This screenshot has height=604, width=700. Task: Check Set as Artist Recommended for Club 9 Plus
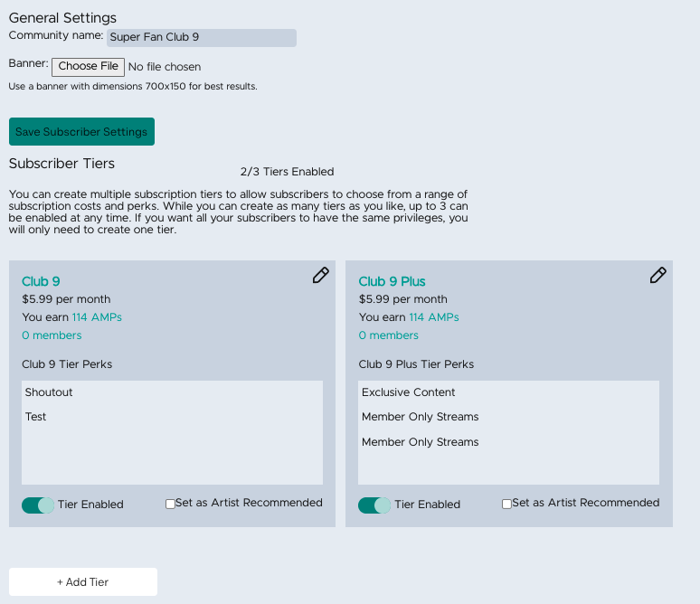coord(506,504)
